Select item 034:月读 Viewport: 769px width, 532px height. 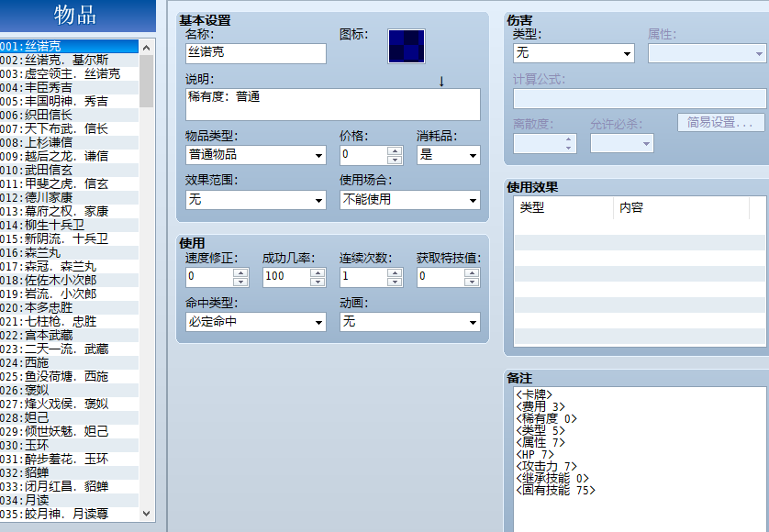(x=69, y=500)
